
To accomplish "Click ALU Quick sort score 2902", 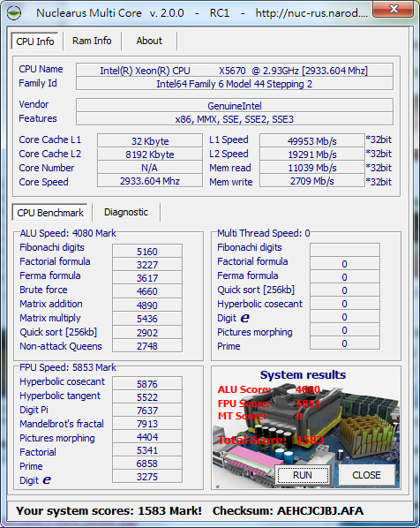I will pyautogui.click(x=147, y=332).
